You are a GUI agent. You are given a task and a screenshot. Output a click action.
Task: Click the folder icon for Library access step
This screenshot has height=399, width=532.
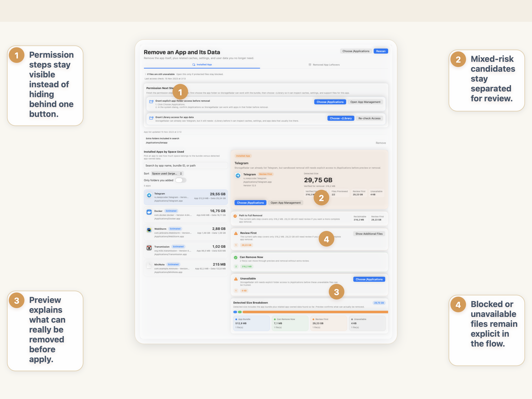coord(151,118)
